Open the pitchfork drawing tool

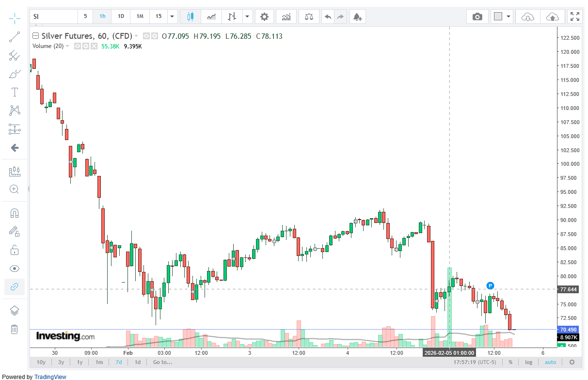(x=15, y=56)
